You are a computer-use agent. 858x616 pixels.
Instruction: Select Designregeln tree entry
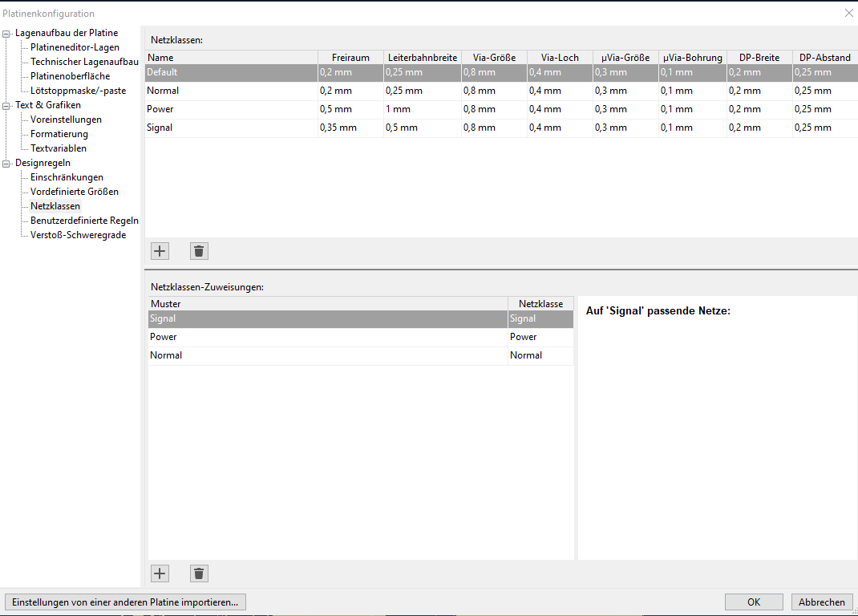pos(42,163)
